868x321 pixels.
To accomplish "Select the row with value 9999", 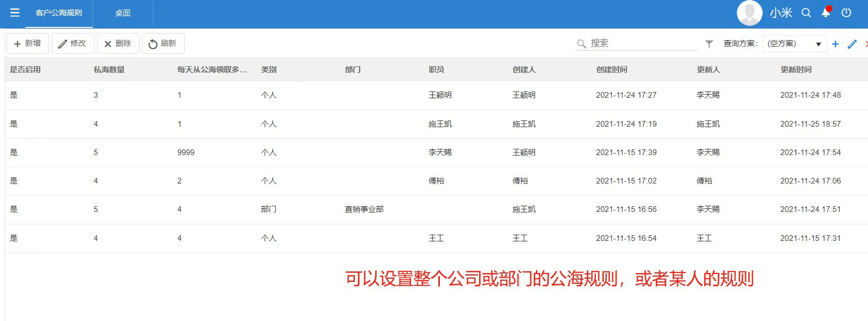I will pos(186,152).
